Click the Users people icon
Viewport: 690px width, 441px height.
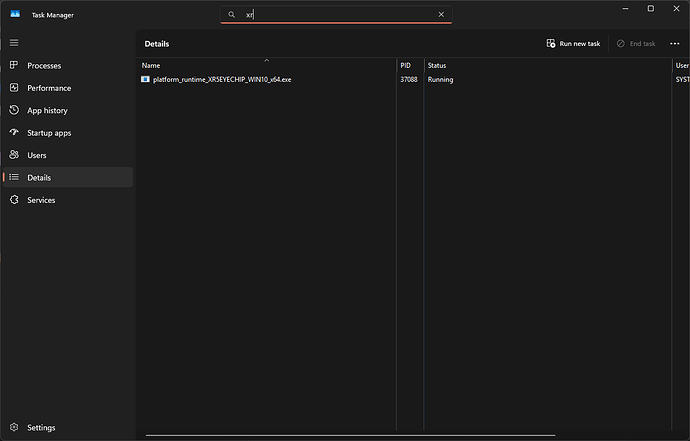click(14, 154)
